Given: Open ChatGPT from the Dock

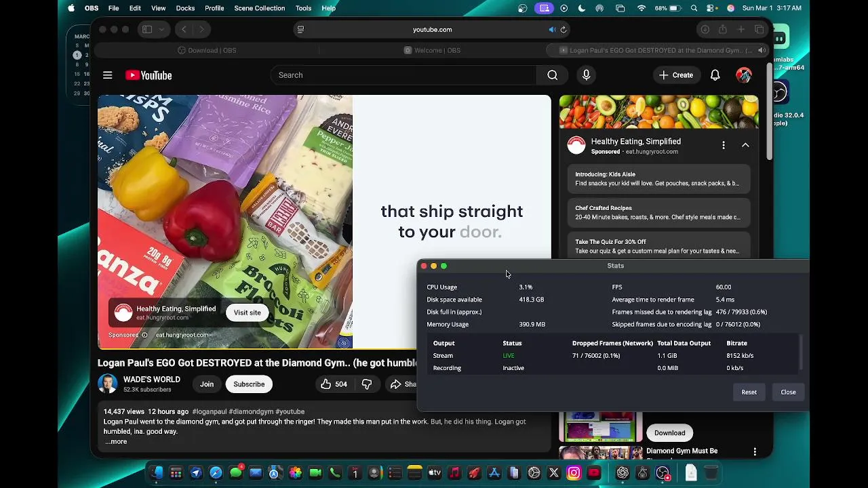Looking at the screenshot, I should (622, 473).
